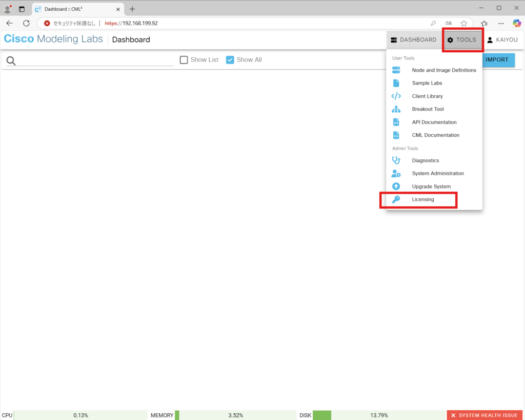Select Diagnostics under Admin Tools
This screenshot has width=525, height=420.
pyautogui.click(x=434, y=160)
